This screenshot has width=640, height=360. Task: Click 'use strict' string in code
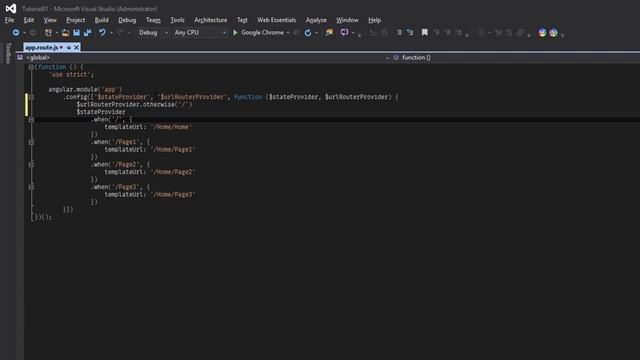pos(71,75)
